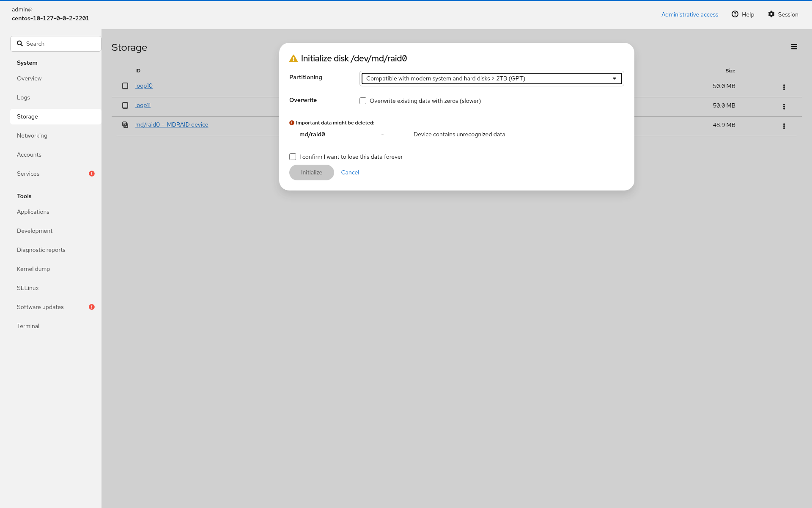Screen dimensions: 812x508
Task: Click the Services alert badge
Action: click(92, 174)
